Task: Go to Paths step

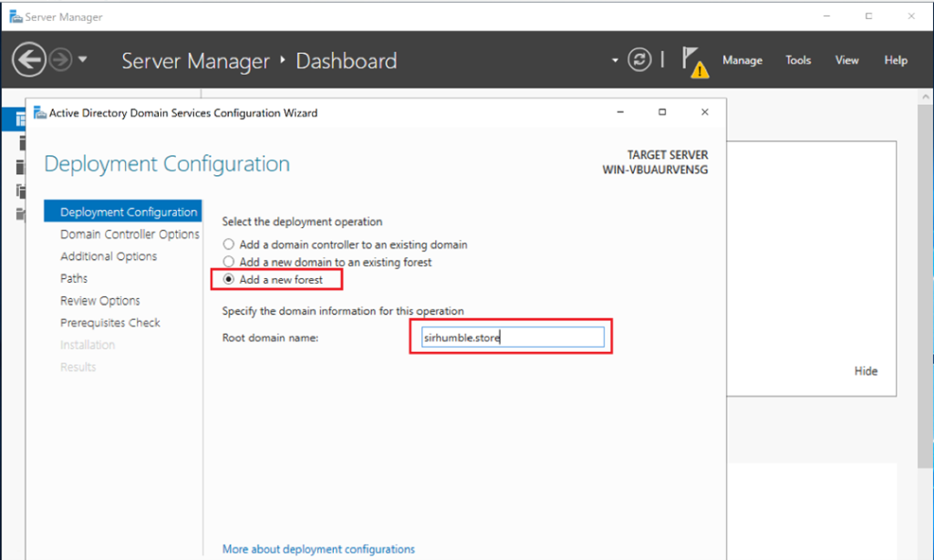Action: pyautogui.click(x=74, y=278)
